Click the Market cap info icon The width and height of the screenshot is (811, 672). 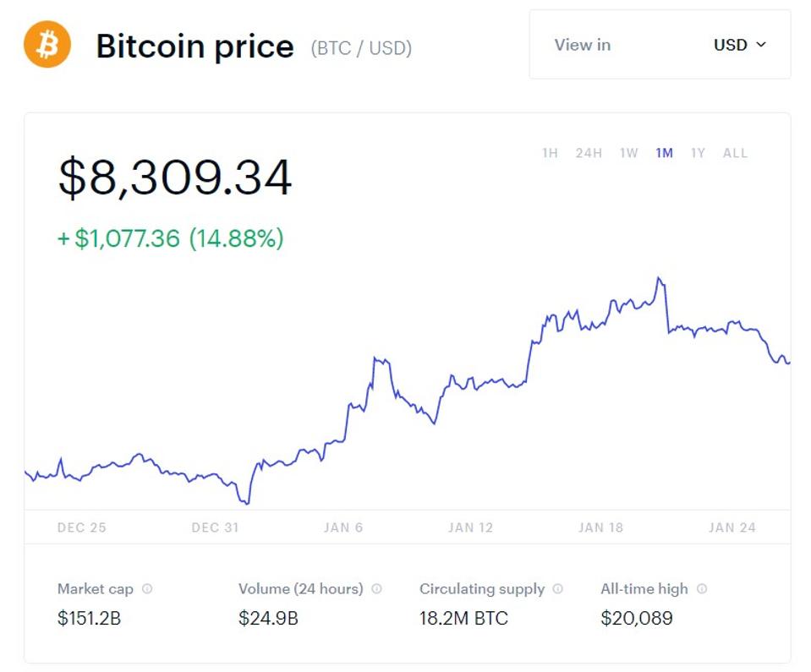coord(147,589)
